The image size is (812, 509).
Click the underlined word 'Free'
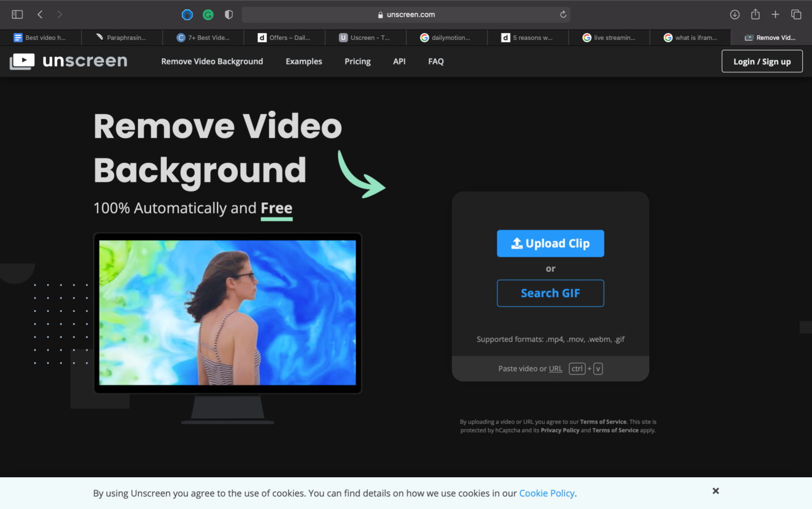coord(277,208)
